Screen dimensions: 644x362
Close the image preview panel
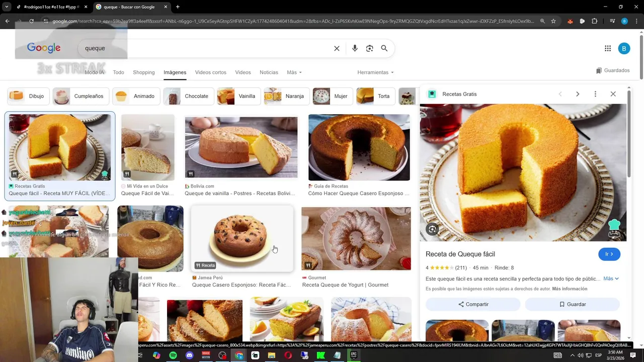[x=613, y=94]
